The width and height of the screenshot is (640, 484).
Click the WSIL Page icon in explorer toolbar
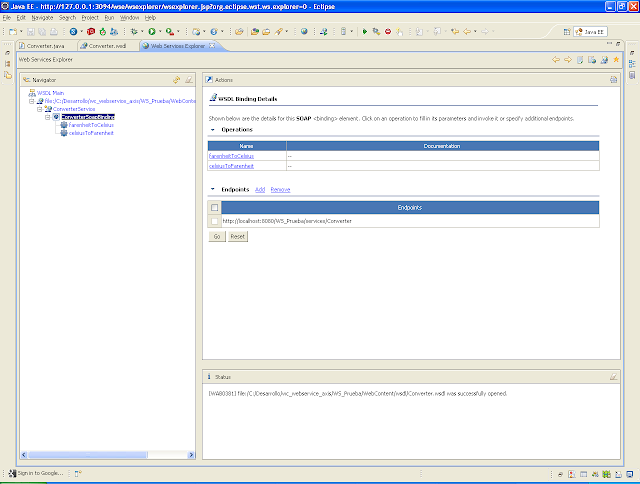click(x=592, y=60)
